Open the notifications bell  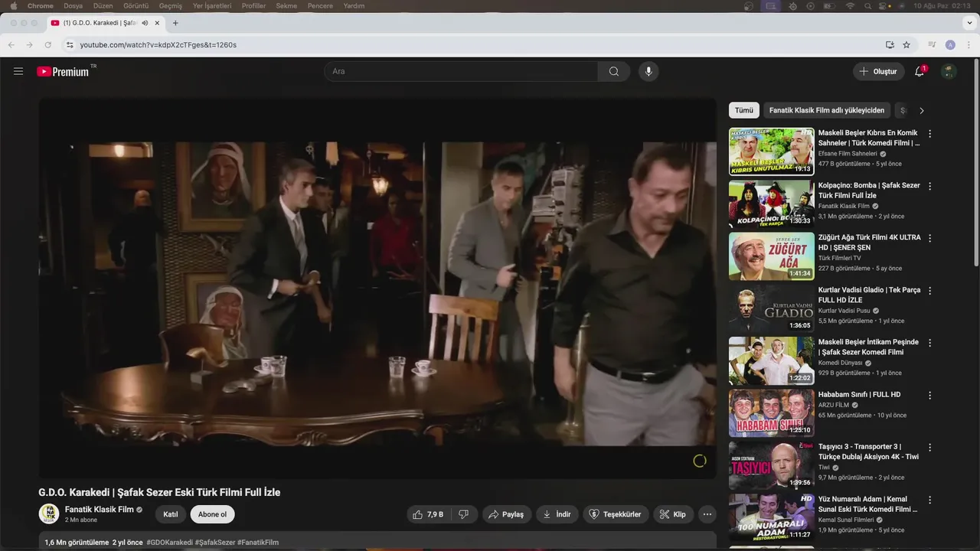click(x=920, y=71)
